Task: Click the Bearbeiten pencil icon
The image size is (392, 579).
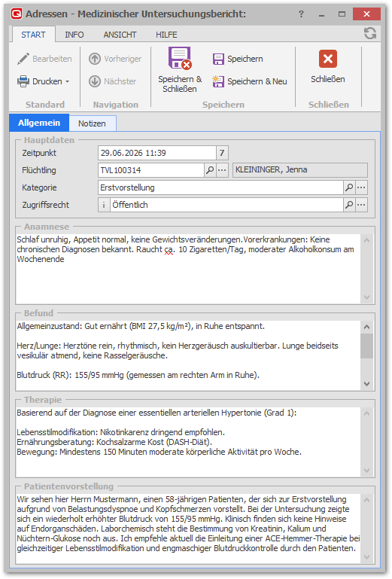Action: pos(23,59)
